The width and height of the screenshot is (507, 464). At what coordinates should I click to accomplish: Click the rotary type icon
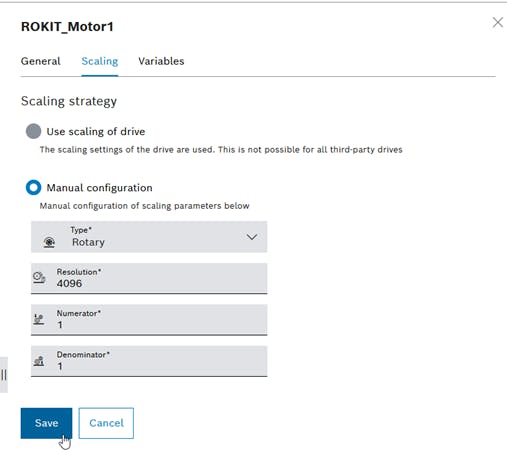(49, 242)
